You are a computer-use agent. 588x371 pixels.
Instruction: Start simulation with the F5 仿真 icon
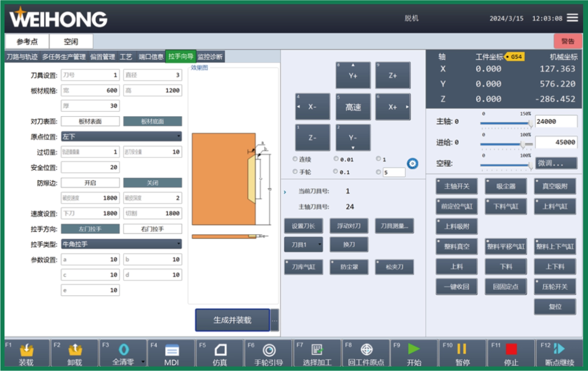click(220, 350)
